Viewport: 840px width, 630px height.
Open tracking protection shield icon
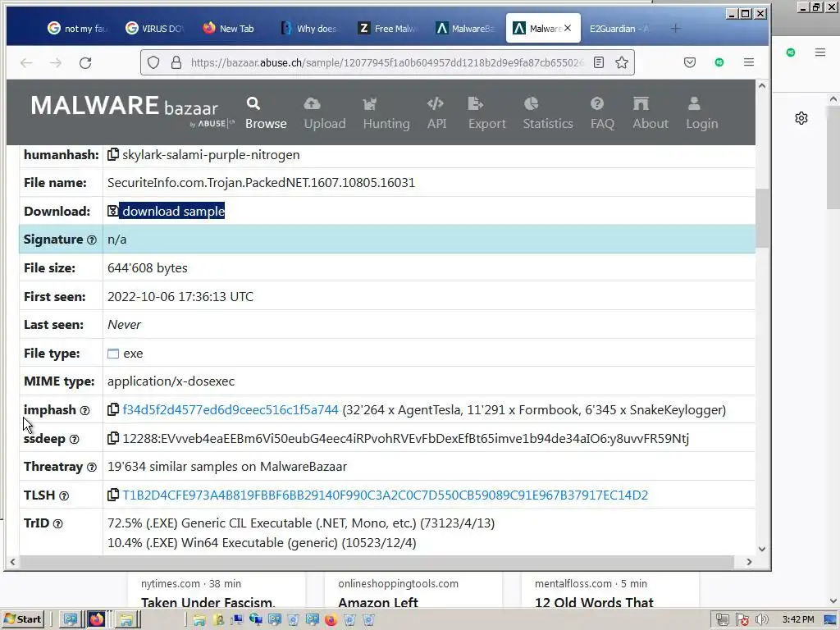(x=153, y=62)
